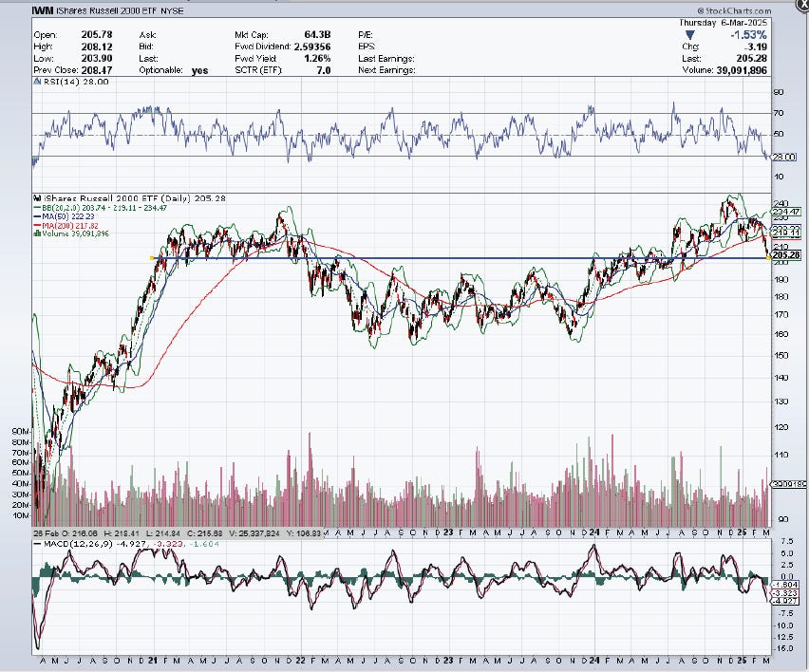
Task: Select the left yellow handle of the horizontal line
Action: (152, 258)
